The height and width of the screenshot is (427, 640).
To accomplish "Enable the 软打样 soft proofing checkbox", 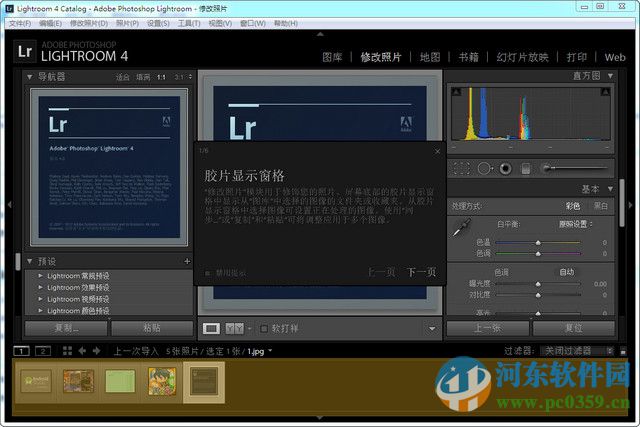I will (264, 329).
